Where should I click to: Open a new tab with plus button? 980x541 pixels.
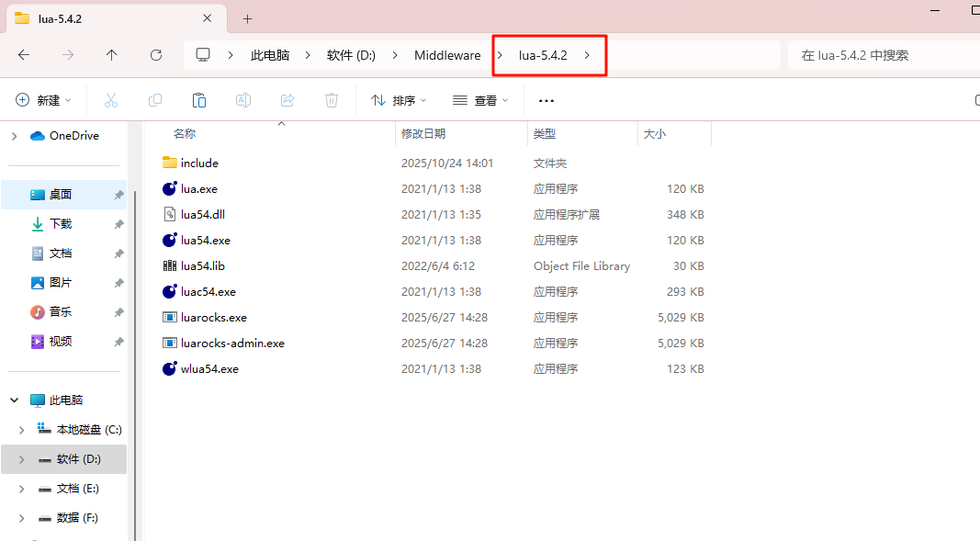247,18
